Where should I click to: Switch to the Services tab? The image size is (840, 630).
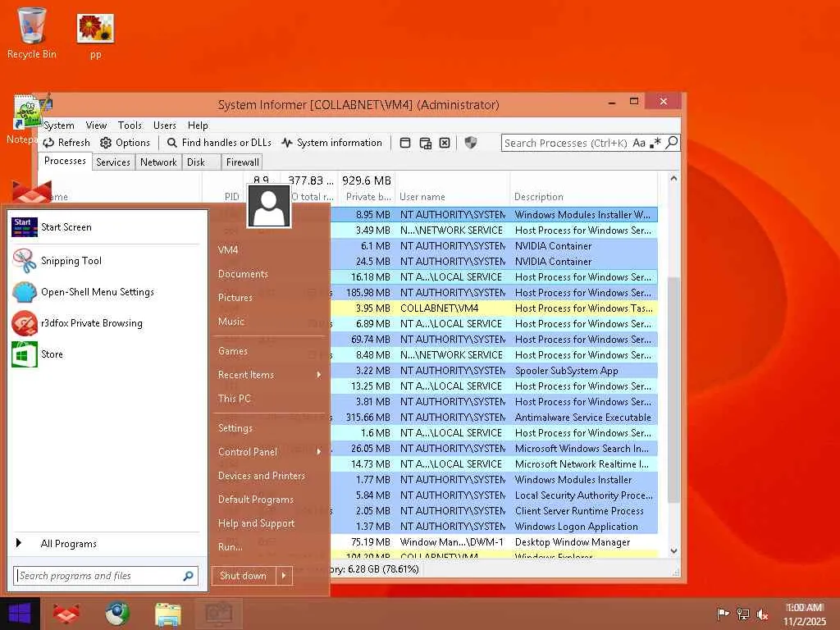pyautogui.click(x=113, y=162)
